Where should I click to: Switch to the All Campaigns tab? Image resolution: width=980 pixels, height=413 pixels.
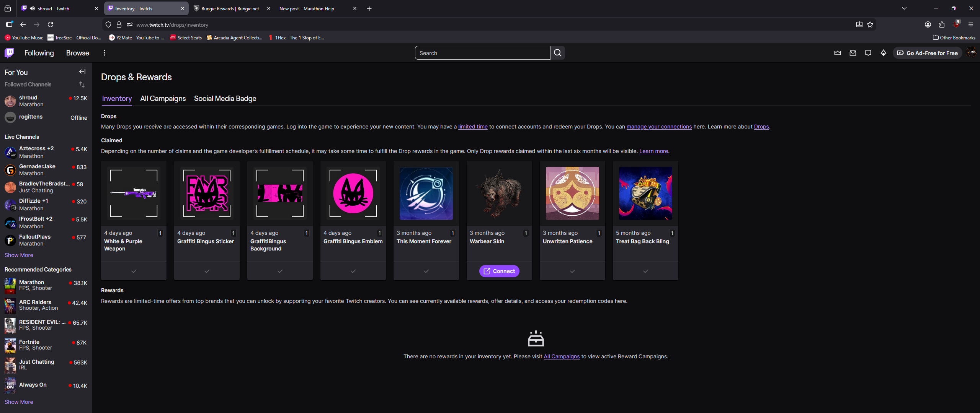pos(163,99)
